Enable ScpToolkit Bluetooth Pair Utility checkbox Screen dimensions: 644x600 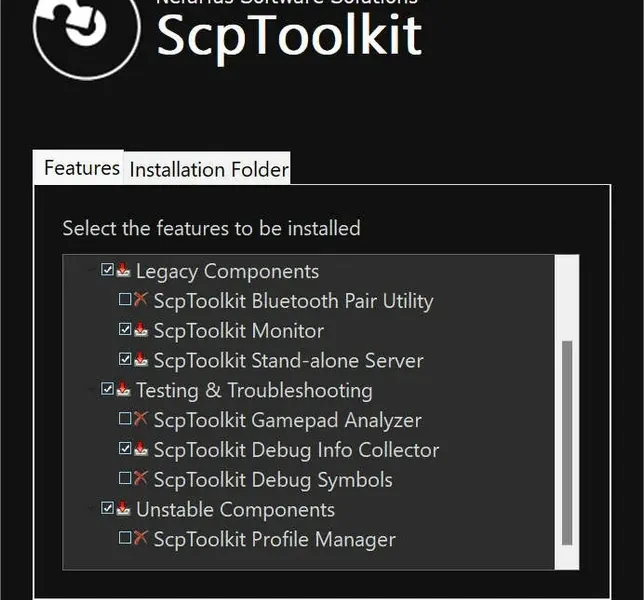(125, 299)
